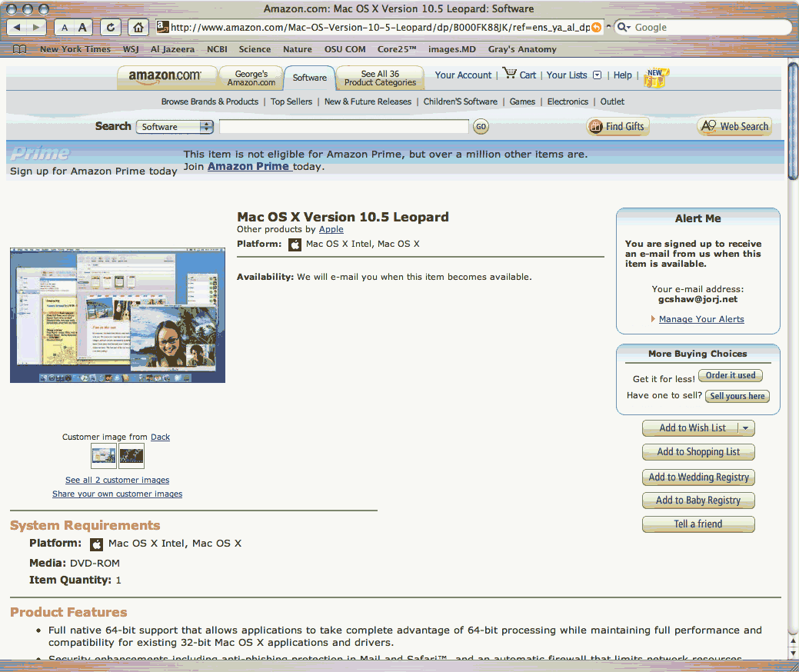The width and height of the screenshot is (799, 672).
Task: Click Manage Your Alerts link
Action: point(701,319)
